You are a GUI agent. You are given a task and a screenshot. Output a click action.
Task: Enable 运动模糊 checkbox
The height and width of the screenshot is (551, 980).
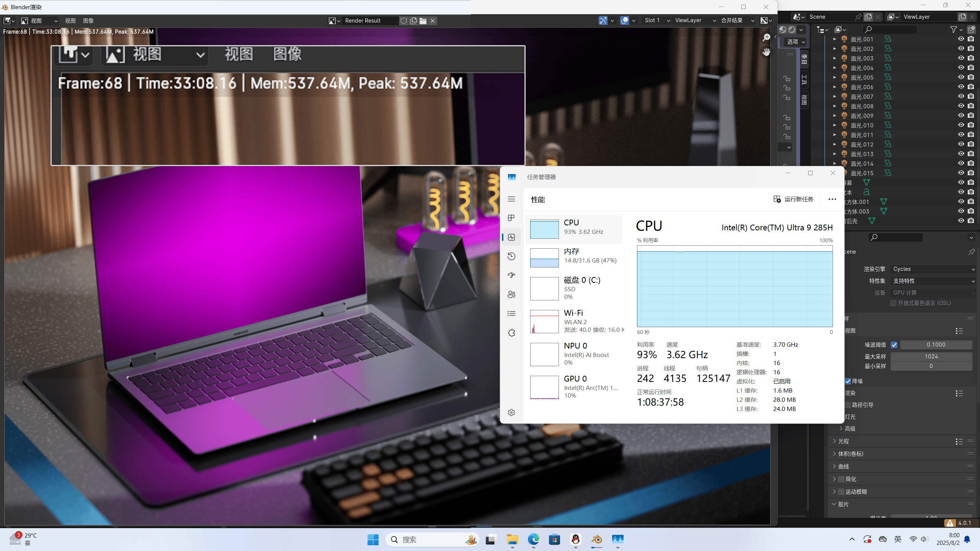(841, 492)
